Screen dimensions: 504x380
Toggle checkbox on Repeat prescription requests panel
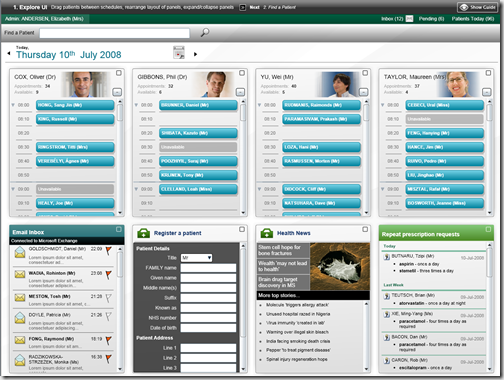[488, 229]
